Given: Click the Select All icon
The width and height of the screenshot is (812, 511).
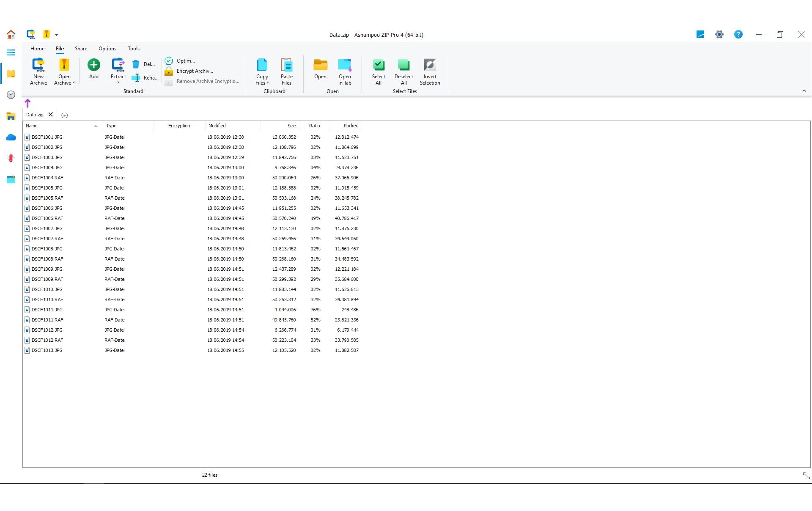Looking at the screenshot, I should coord(379,65).
